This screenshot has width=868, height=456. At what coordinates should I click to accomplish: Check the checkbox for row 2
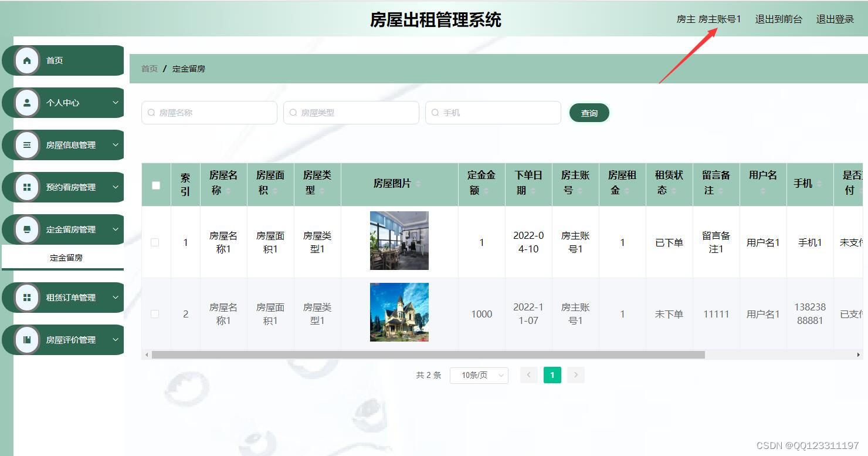point(155,314)
